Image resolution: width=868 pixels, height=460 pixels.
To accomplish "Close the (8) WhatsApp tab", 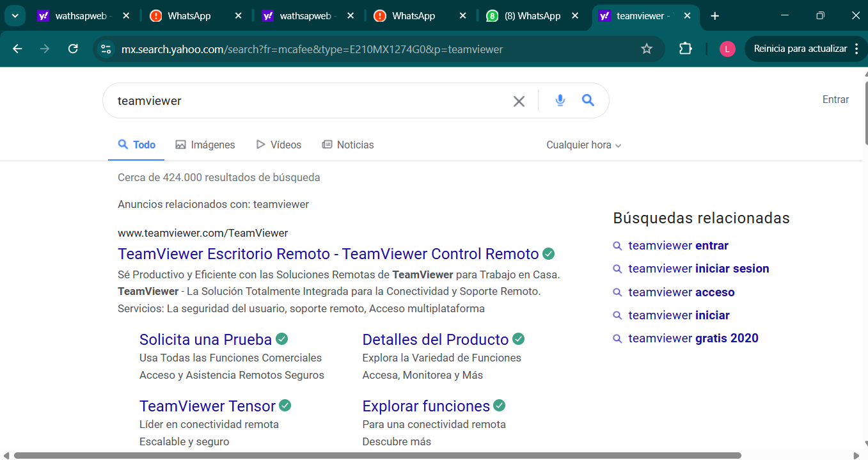I will [x=575, y=16].
